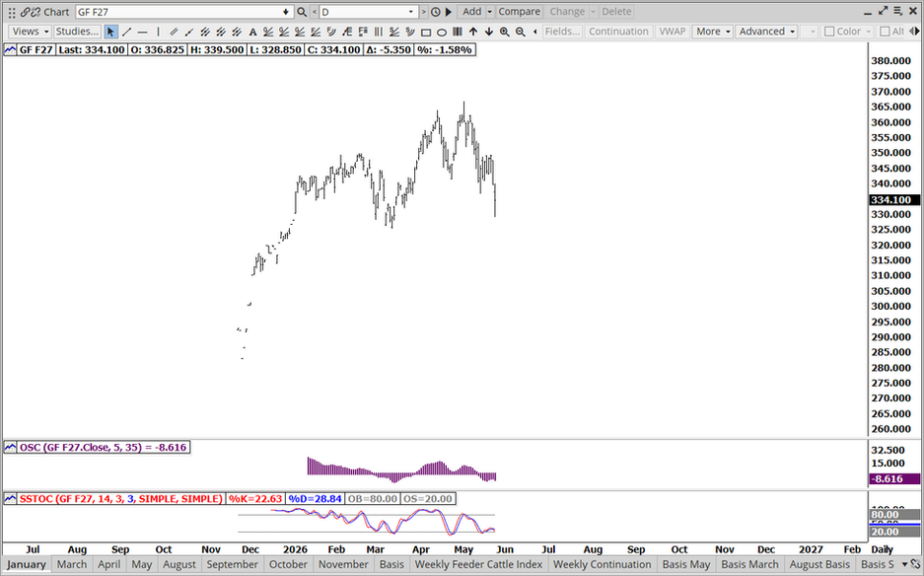Open the Advanced dropdown
Viewport: 924px width, 576px height.
pyautogui.click(x=766, y=32)
